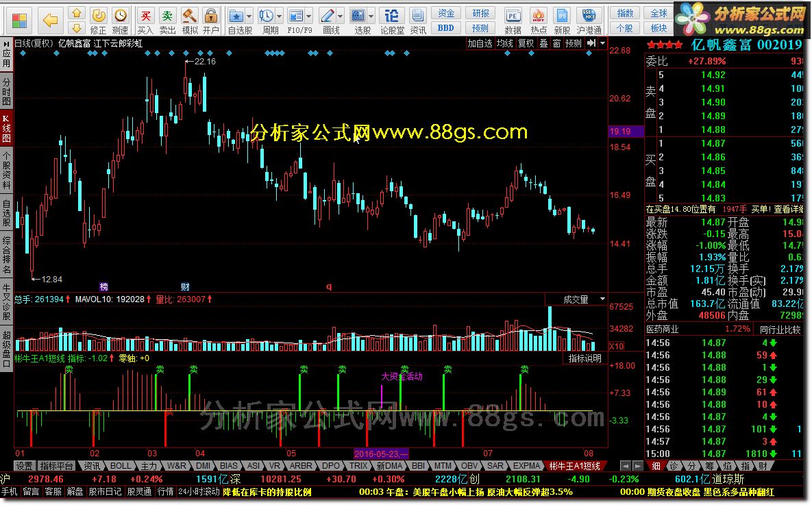Image resolution: width=812 pixels, height=505 pixels.
Task: Click the down arrow page icon
Action: coord(77,27)
